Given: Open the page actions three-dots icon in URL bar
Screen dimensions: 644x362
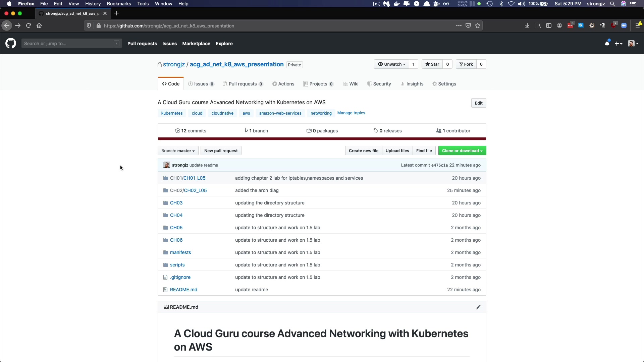Looking at the screenshot, I should [x=459, y=26].
